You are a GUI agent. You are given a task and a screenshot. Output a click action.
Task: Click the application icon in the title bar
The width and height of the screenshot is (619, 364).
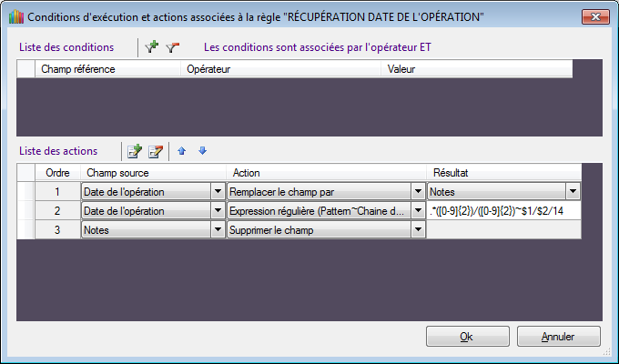tap(14, 17)
